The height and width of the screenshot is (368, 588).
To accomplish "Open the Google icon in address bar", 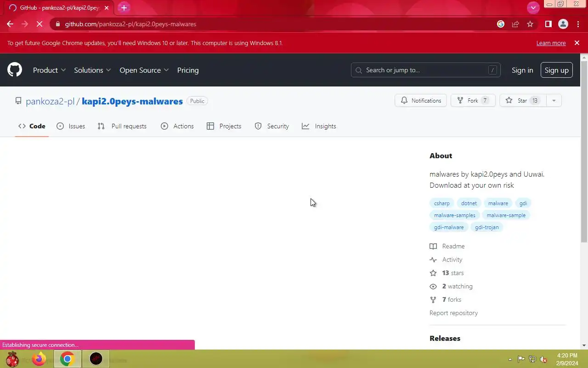I will click(501, 24).
